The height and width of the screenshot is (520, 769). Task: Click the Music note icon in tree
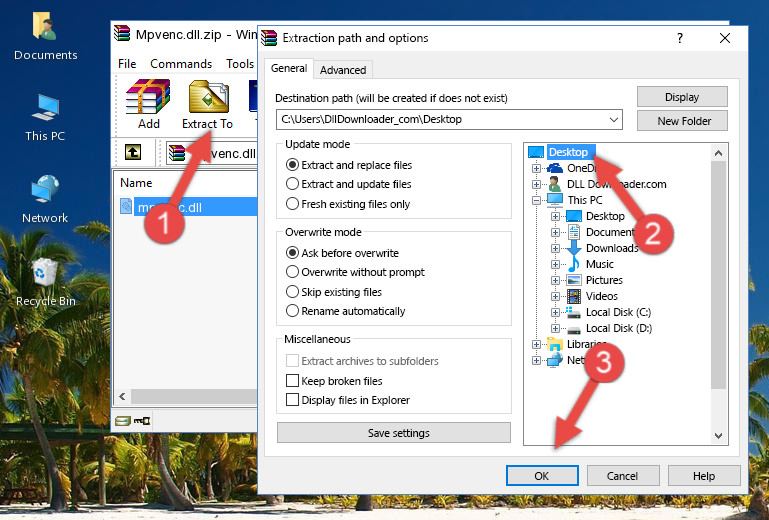574,264
